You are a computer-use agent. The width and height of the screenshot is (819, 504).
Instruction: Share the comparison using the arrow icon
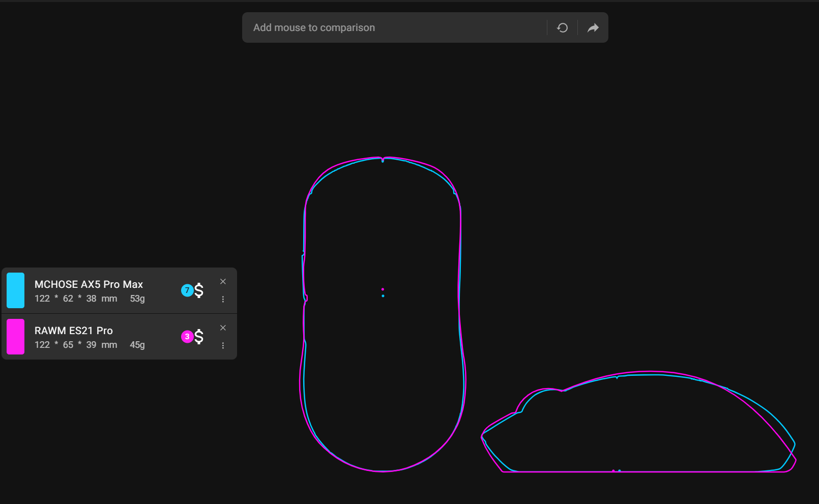point(593,27)
